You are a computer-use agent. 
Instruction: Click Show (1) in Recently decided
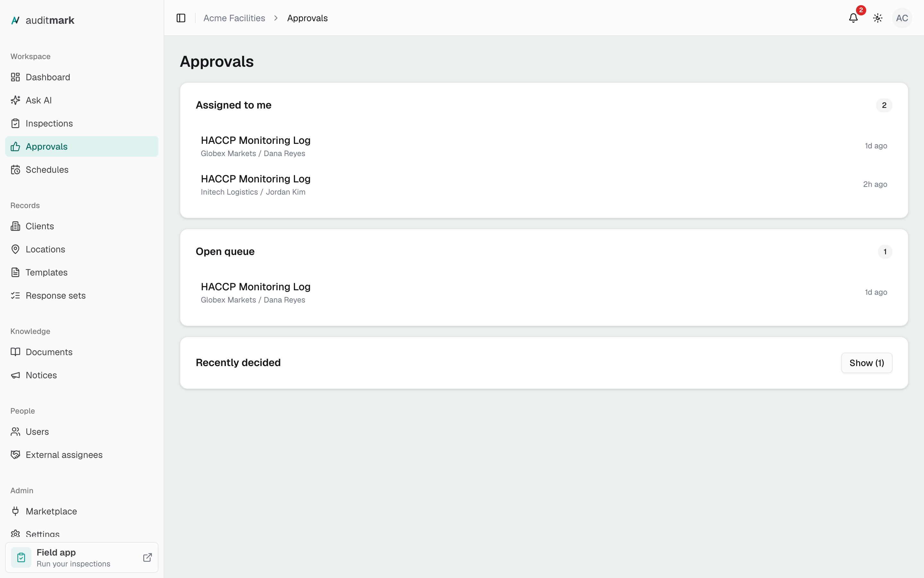[867, 363]
